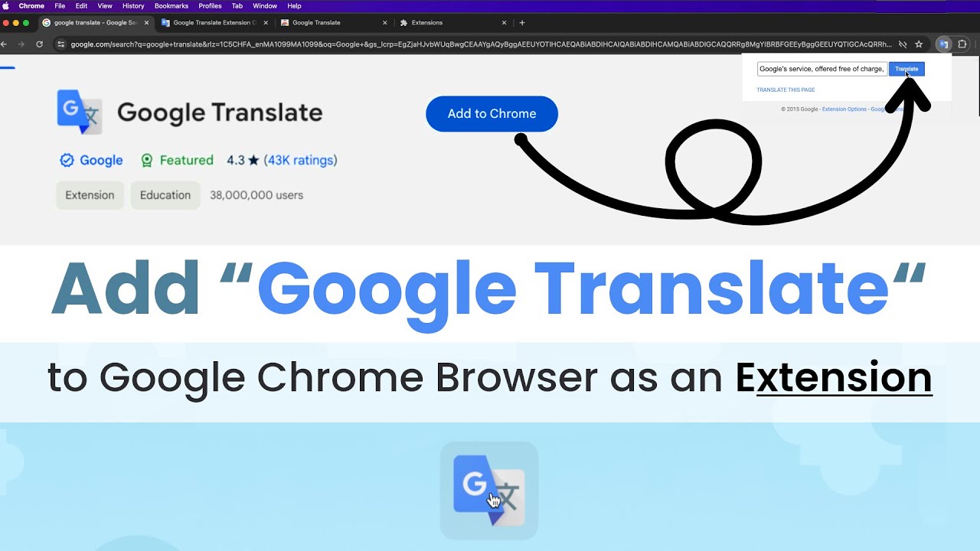Open the History menu
980x551 pixels.
pyautogui.click(x=133, y=6)
